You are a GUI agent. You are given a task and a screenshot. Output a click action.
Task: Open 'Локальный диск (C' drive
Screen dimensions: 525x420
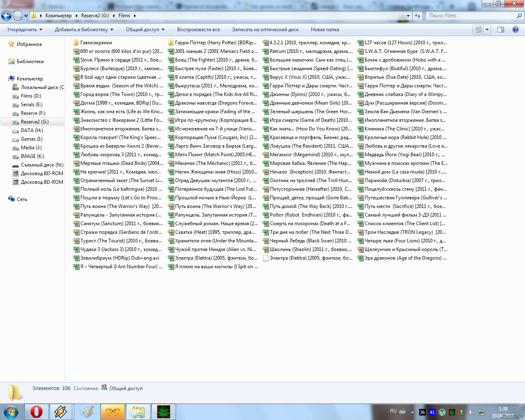click(42, 87)
